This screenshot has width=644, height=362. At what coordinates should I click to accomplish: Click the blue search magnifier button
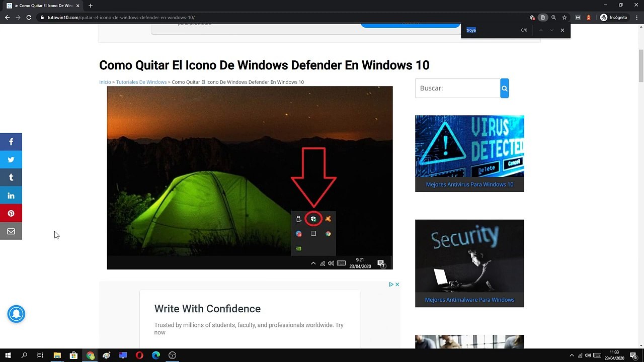[x=505, y=88]
